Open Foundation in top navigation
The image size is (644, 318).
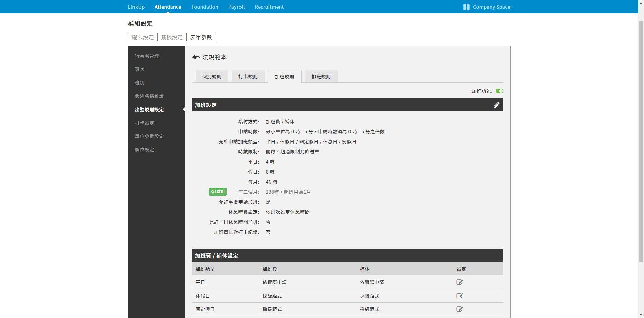click(205, 7)
